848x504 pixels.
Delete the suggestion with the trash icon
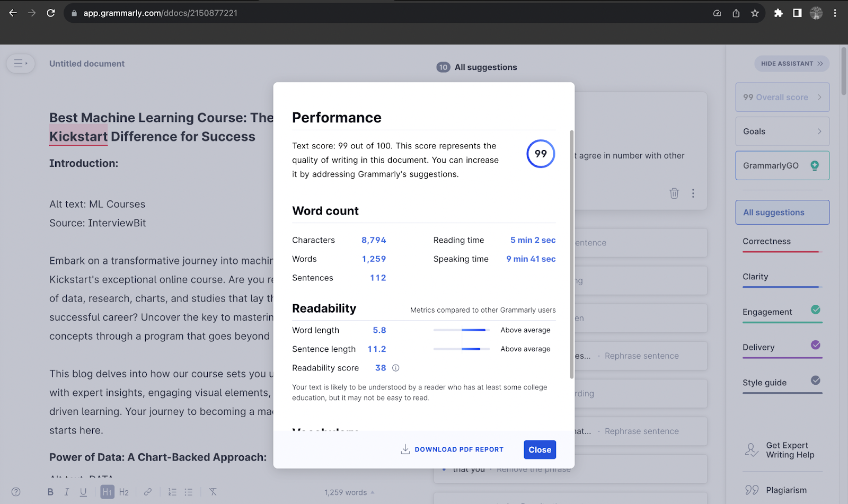coord(674,193)
